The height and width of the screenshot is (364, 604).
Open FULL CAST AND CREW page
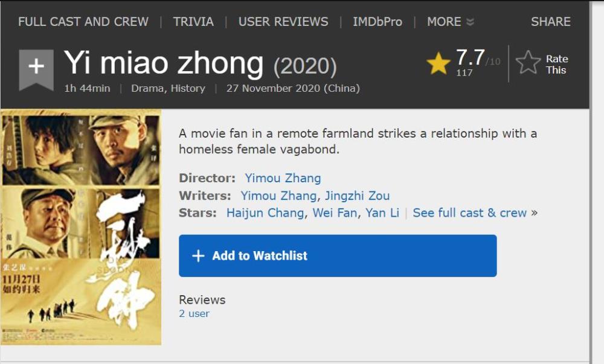pos(83,22)
